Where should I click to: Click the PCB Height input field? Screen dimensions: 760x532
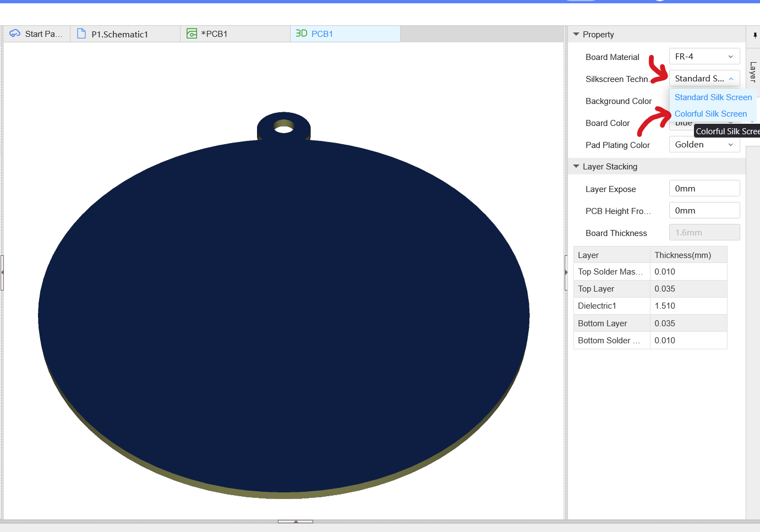click(704, 211)
